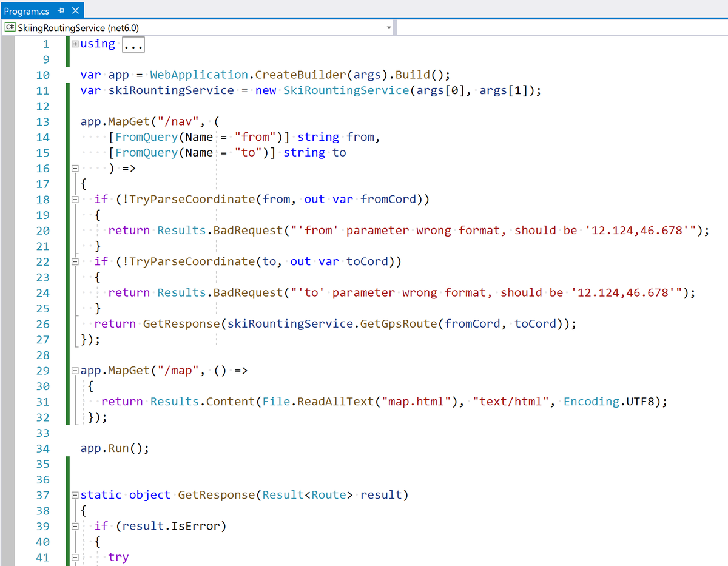728x566 pixels.
Task: Collapse the if block at line 22
Action: (75, 261)
